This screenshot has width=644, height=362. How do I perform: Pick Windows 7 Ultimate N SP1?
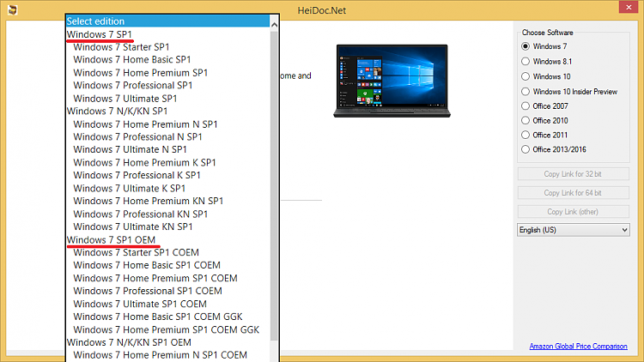tap(130, 149)
